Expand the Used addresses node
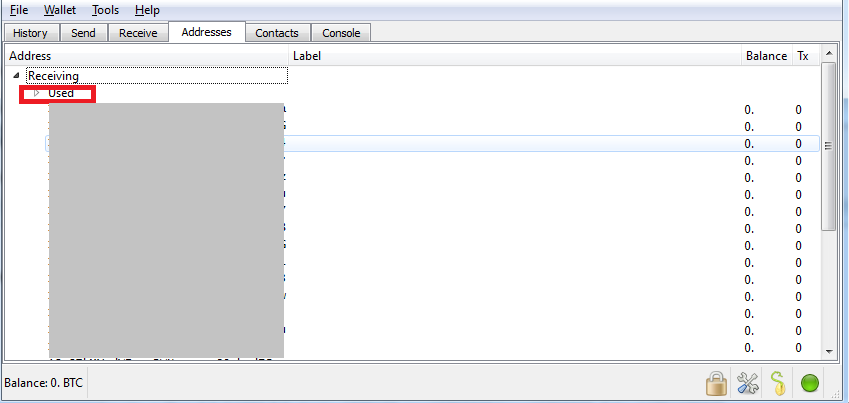 click(x=37, y=93)
